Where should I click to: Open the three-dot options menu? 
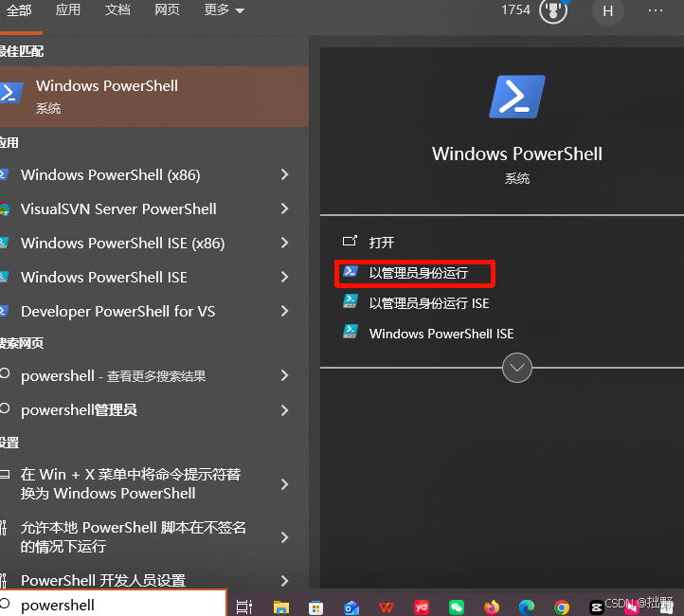[656, 10]
